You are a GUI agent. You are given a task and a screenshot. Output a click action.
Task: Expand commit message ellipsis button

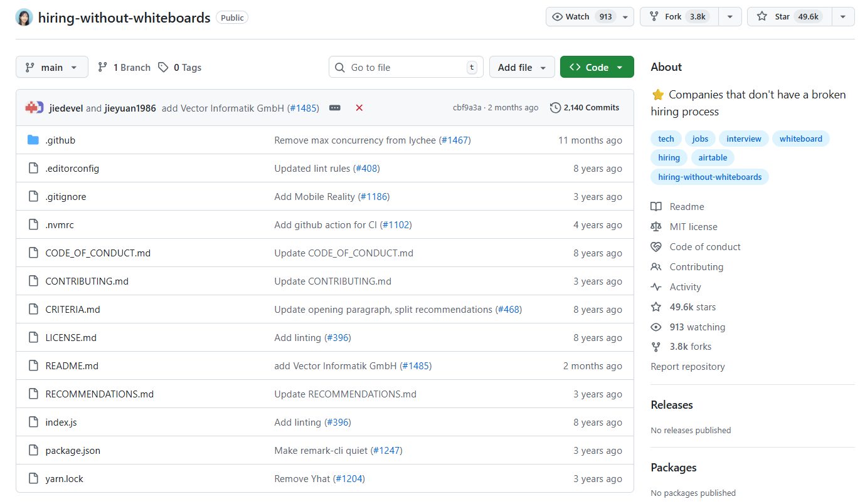pos(335,108)
